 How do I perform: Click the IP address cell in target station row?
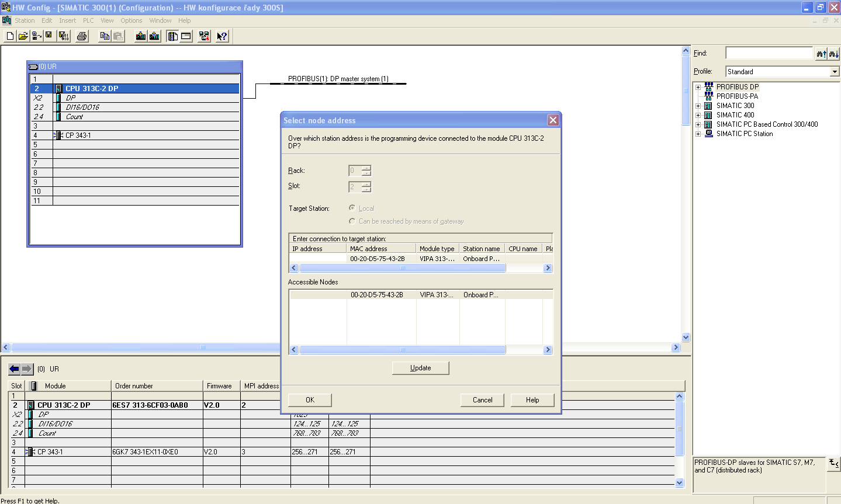pyautogui.click(x=318, y=259)
